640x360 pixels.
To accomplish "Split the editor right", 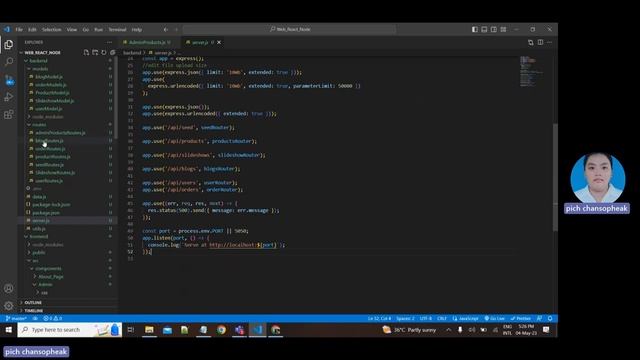I will (x=540, y=42).
